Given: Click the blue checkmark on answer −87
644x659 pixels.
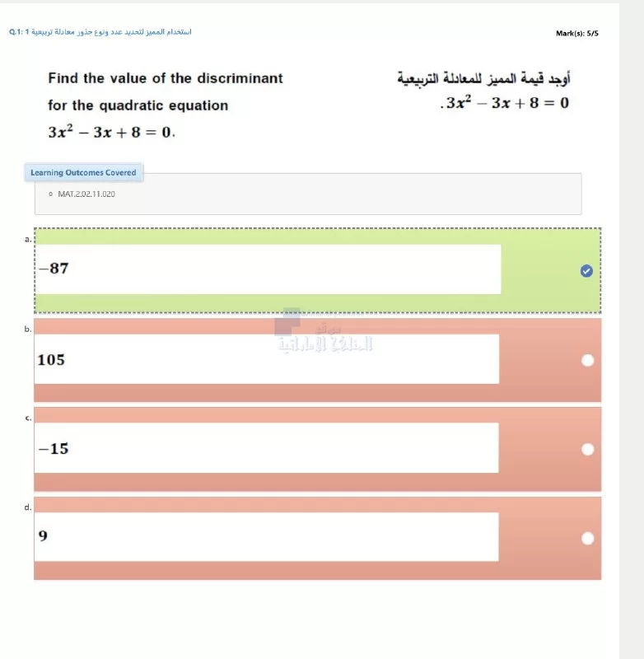Looking at the screenshot, I should point(586,271).
